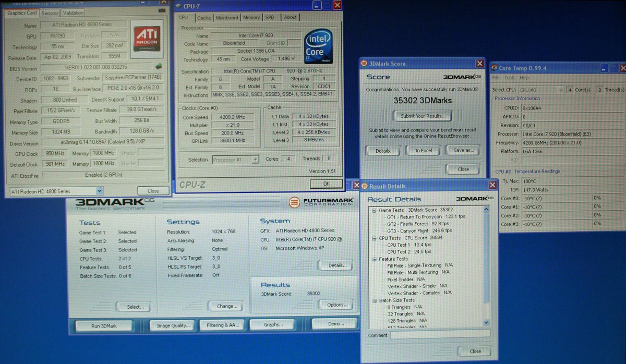Select the CPU Test 2 row
The image size is (626, 364).
point(410,251)
